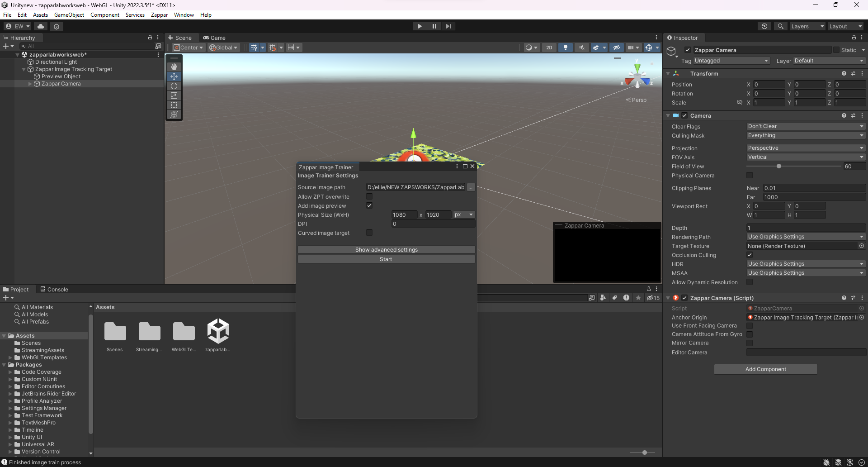The image size is (868, 467).
Task: Click Start in Zappar Image Trainer
Action: pos(386,259)
